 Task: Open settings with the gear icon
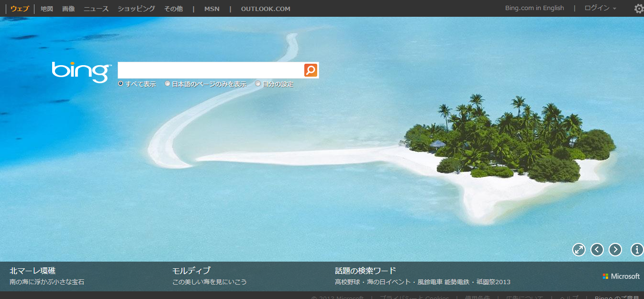(638, 9)
